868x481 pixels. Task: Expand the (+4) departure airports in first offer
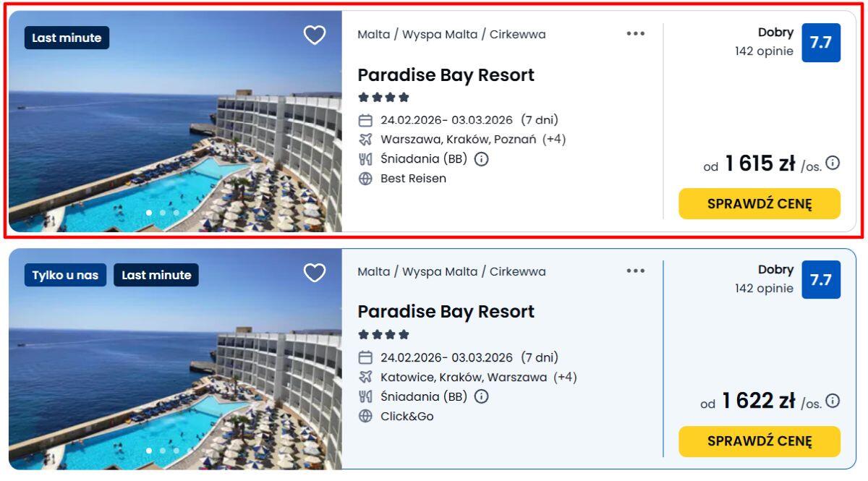tap(554, 140)
